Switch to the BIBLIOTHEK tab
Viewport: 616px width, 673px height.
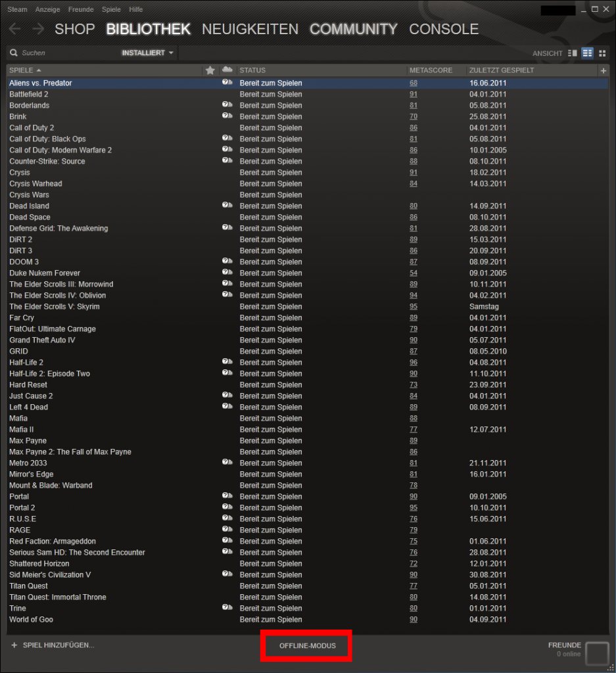pyautogui.click(x=148, y=29)
